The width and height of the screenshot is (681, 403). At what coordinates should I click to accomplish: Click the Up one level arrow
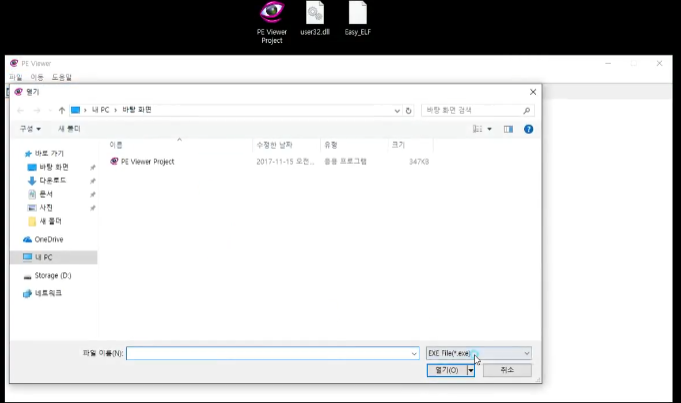62,110
